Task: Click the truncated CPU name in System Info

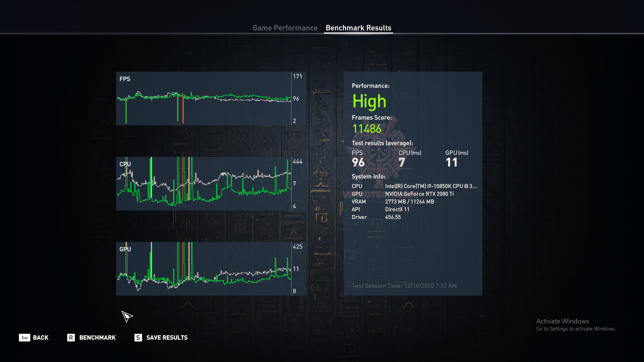Action: (431, 186)
